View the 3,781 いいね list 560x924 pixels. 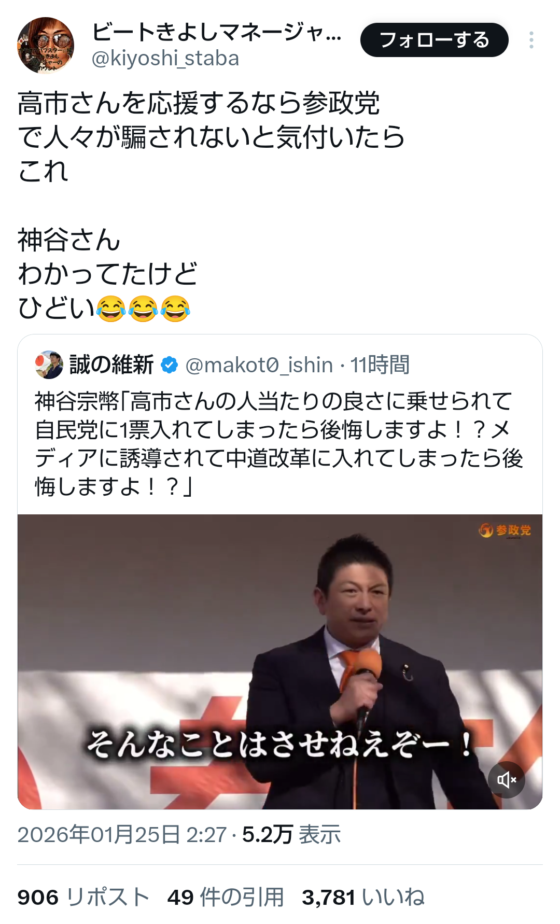tap(363, 897)
